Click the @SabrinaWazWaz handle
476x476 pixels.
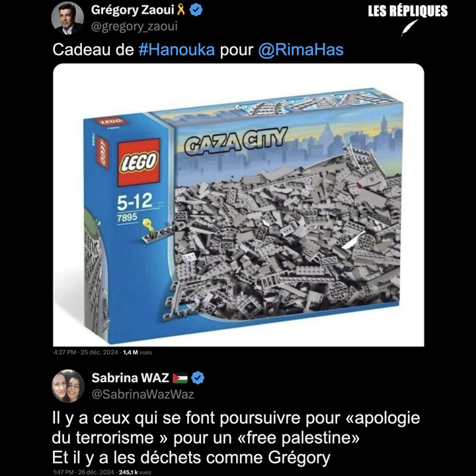[143, 394]
